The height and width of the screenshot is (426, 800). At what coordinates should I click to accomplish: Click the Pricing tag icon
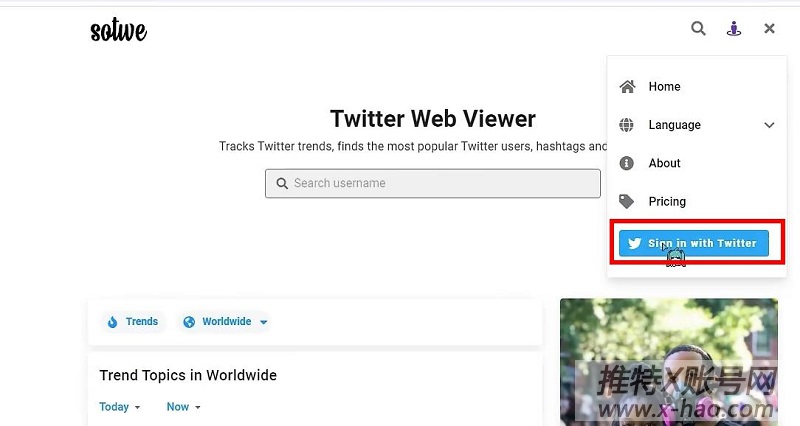(627, 202)
